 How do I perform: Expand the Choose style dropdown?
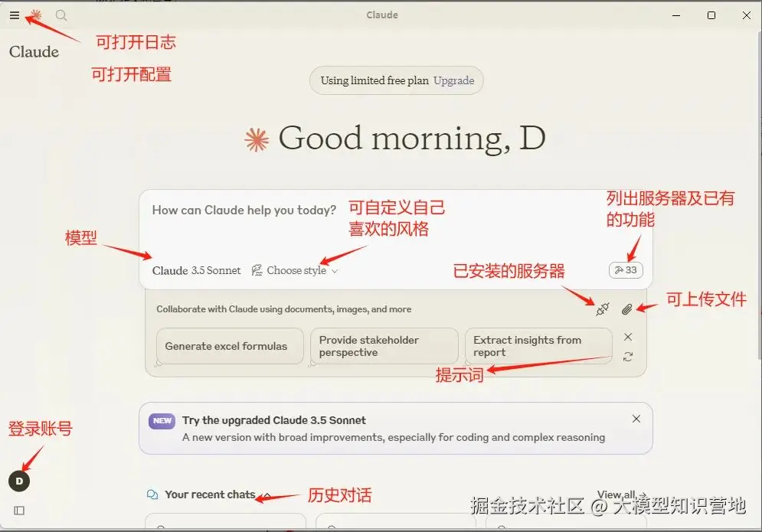pyautogui.click(x=295, y=271)
